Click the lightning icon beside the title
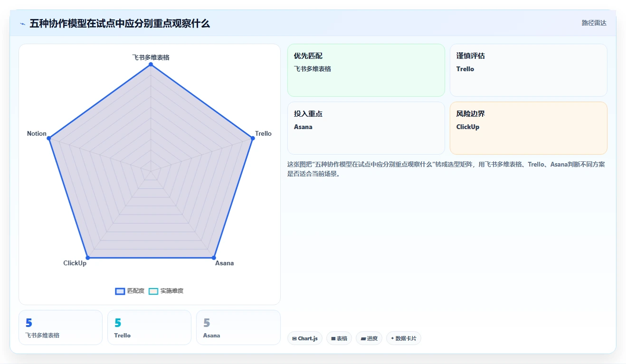 point(22,24)
